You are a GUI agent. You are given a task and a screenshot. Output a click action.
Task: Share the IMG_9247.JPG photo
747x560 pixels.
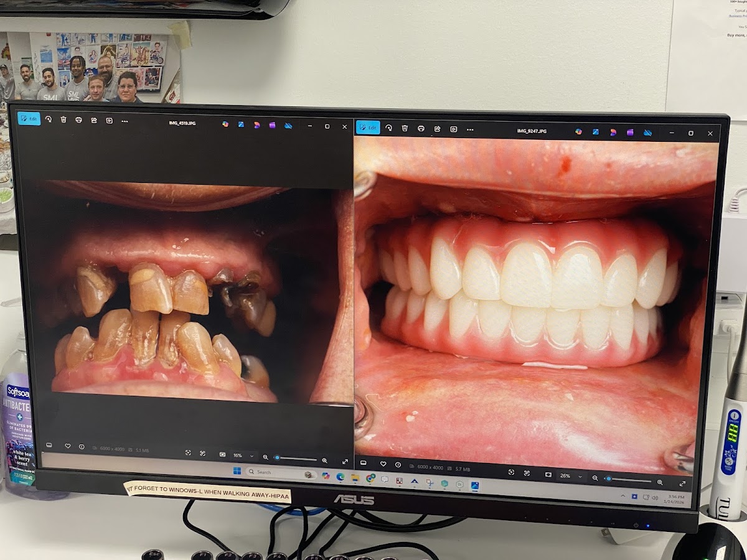(x=437, y=129)
